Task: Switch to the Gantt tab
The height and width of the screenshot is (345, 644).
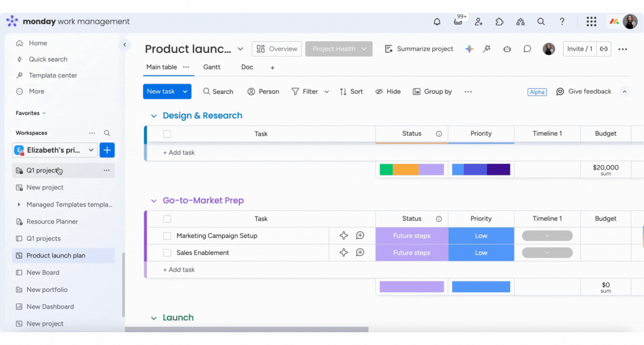Action: 211,67
